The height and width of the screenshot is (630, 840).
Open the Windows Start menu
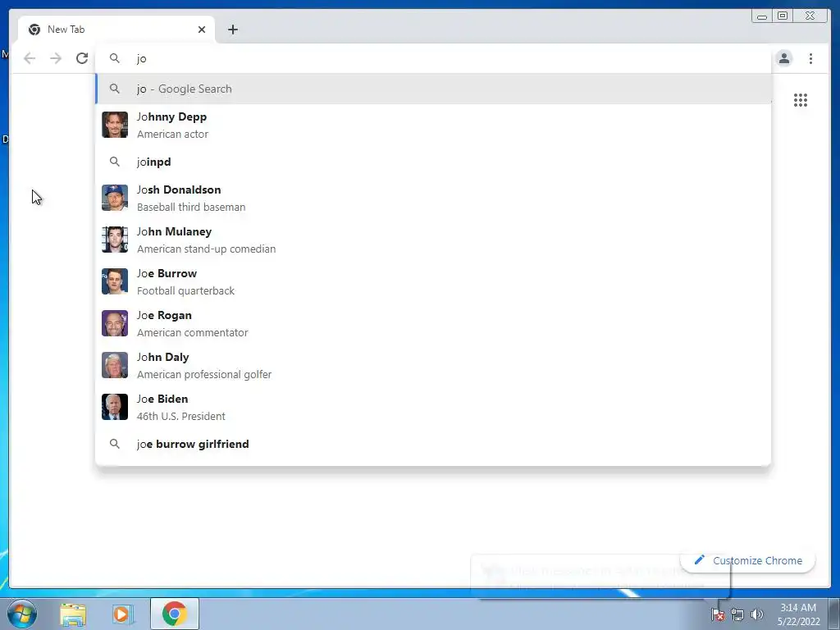(22, 614)
